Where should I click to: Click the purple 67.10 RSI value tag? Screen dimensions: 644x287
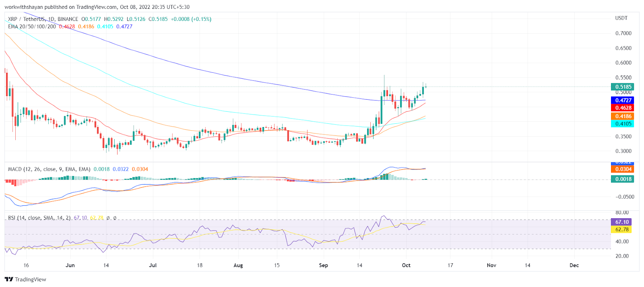click(621, 222)
